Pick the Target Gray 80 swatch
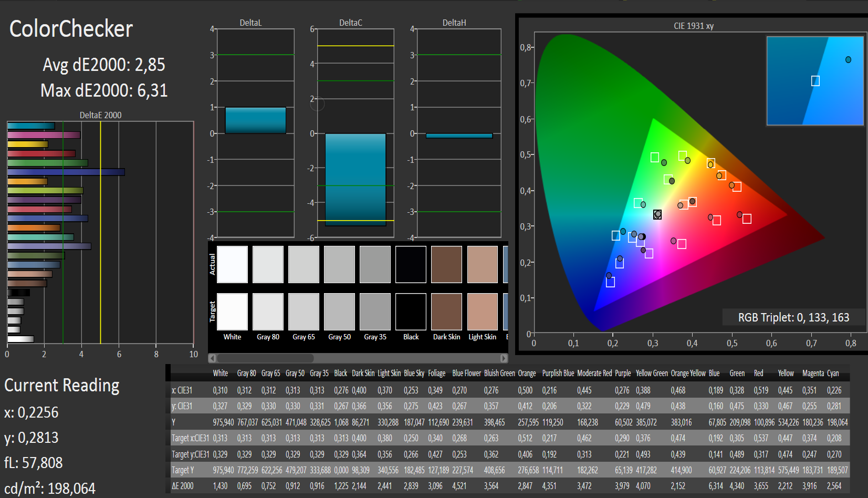The image size is (868, 498). (x=268, y=312)
